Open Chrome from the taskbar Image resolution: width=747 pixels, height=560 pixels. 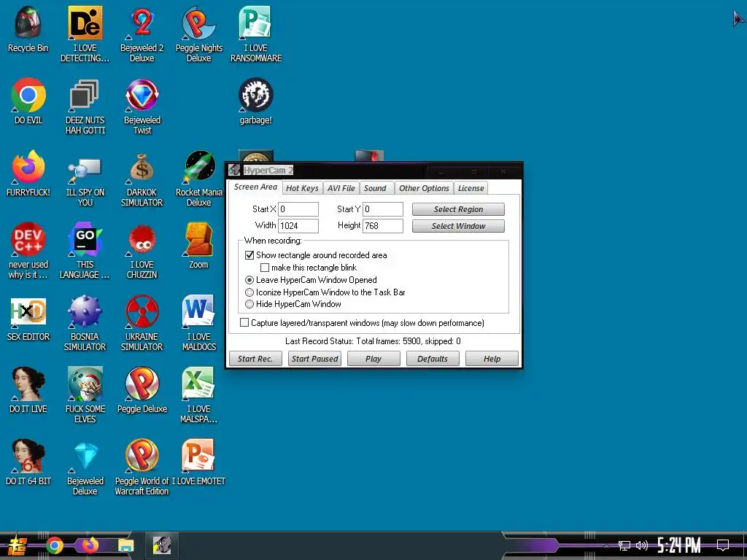pos(54,545)
